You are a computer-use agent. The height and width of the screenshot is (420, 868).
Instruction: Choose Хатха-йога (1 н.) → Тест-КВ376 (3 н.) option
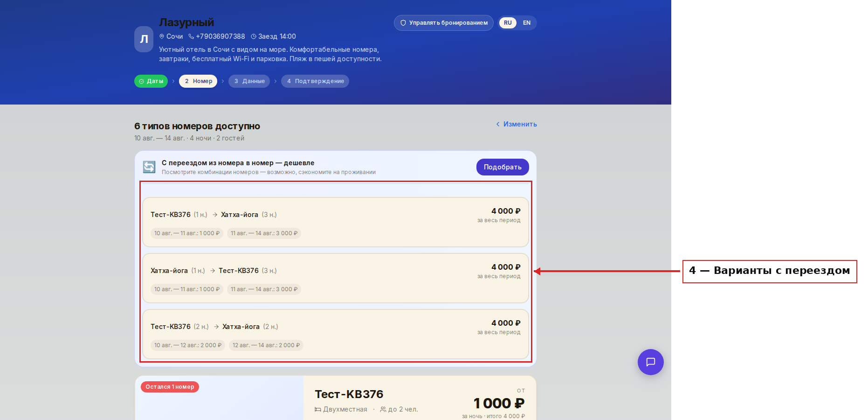coord(336,278)
